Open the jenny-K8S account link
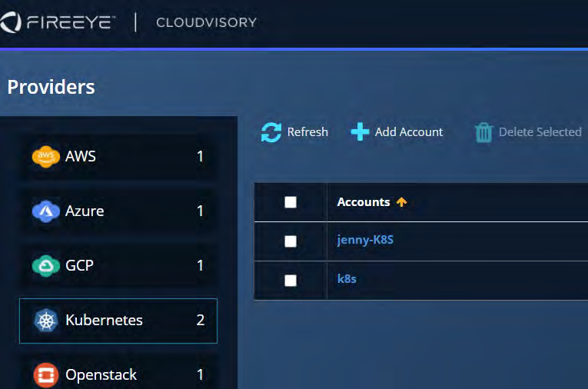This screenshot has width=588, height=389. 365,240
